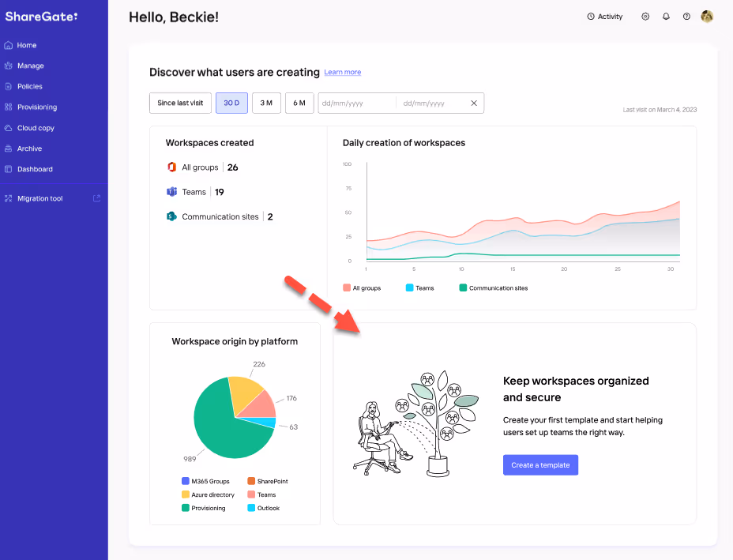The image size is (733, 560).
Task: Click the Create a template button
Action: click(x=540, y=465)
